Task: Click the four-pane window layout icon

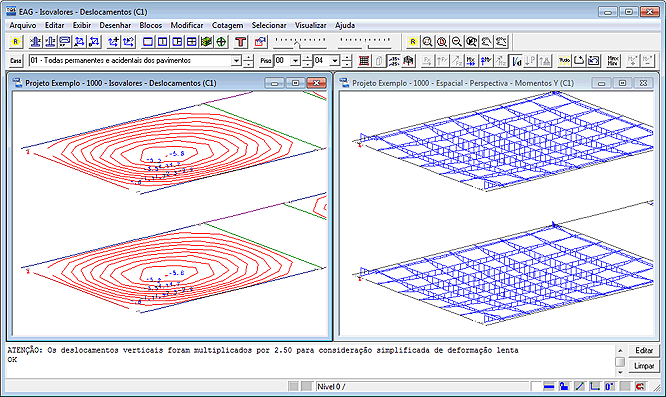Action: (192, 42)
